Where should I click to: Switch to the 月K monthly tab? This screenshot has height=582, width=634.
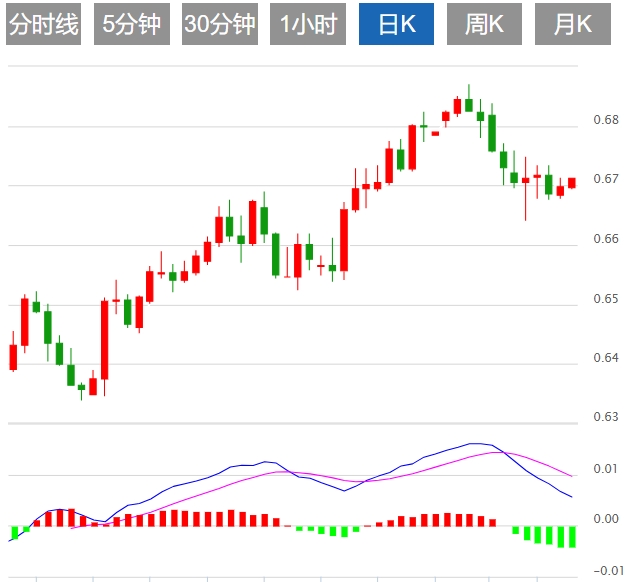pyautogui.click(x=572, y=25)
